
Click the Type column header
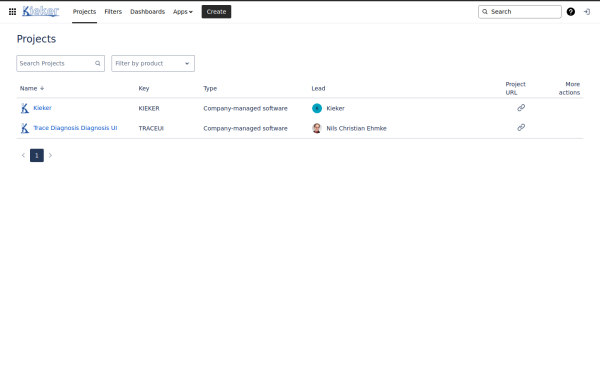tap(210, 88)
